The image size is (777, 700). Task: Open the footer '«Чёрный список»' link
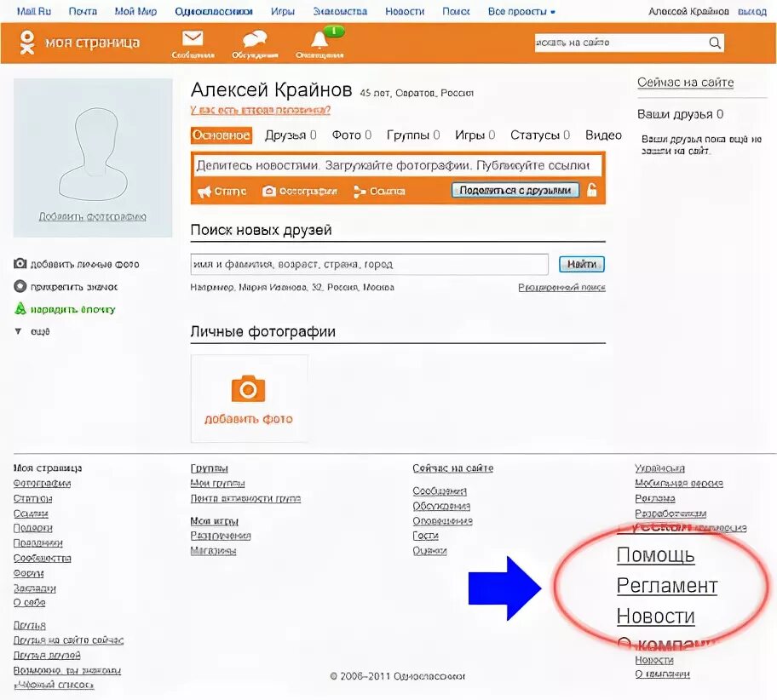click(54, 685)
